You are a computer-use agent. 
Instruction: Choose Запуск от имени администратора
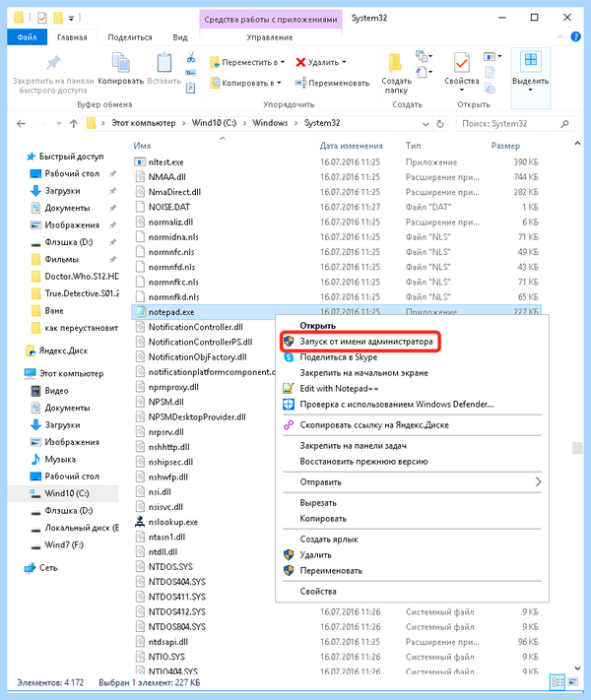tap(366, 342)
